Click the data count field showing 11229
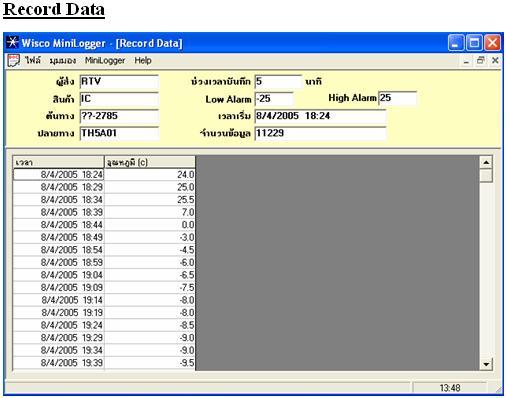The height and width of the screenshot is (398, 506). (x=320, y=134)
